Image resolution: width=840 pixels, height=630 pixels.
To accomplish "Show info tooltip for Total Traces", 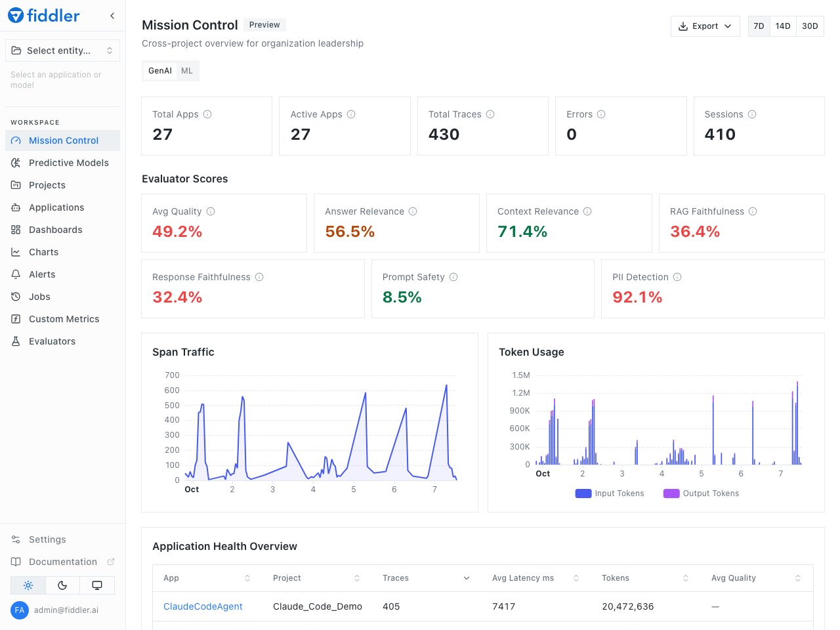I will [x=490, y=114].
